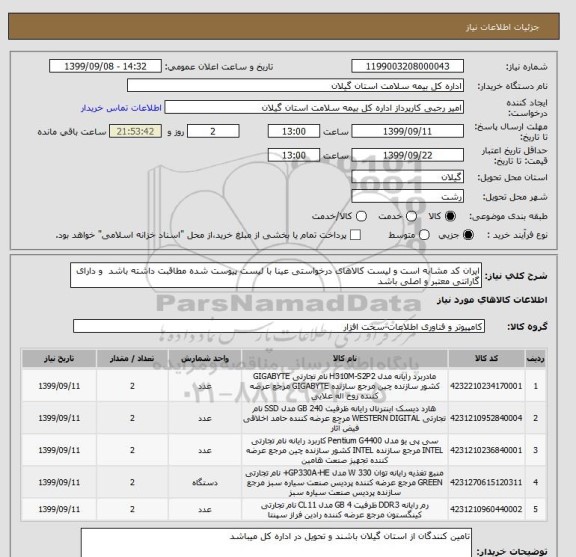This screenshot has height=557, width=576.
Task: Click the need number field 1199003208000043
Action: pyautogui.click(x=407, y=67)
